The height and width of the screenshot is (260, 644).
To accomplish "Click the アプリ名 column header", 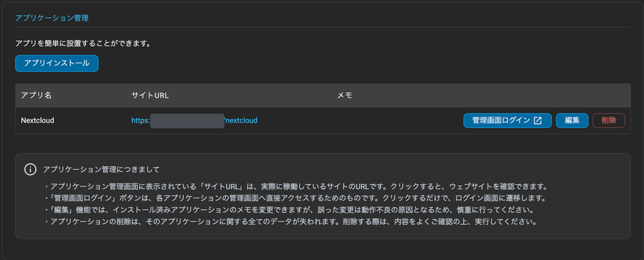I will (36, 95).
